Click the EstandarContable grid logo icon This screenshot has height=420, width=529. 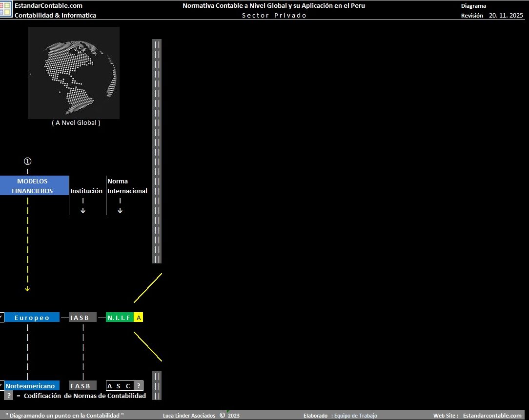6,9
